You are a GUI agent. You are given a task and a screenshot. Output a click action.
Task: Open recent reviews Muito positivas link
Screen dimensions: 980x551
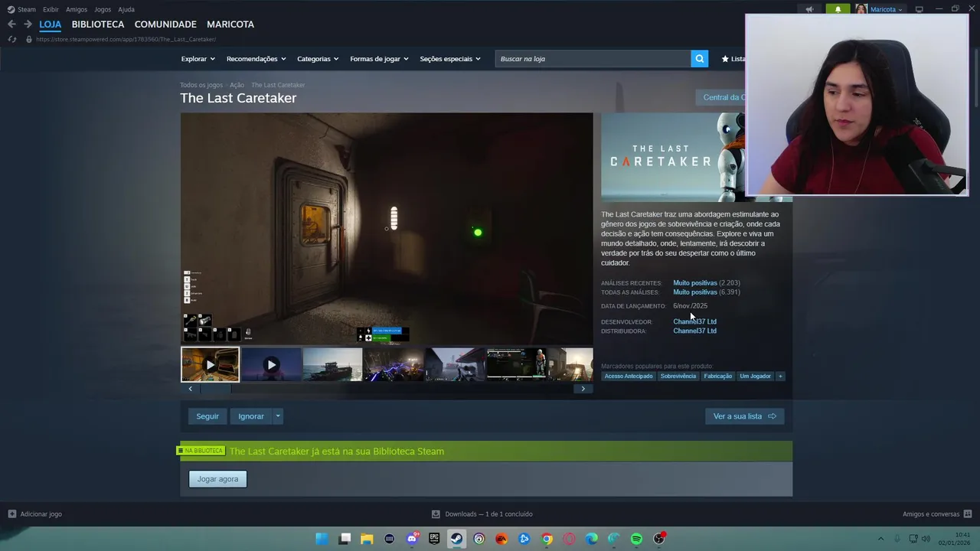tap(695, 283)
